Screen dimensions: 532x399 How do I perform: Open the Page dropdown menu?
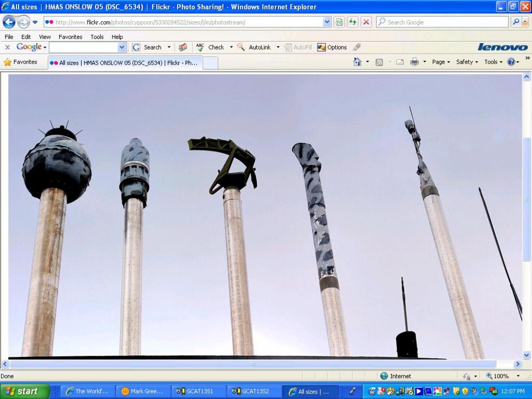441,62
